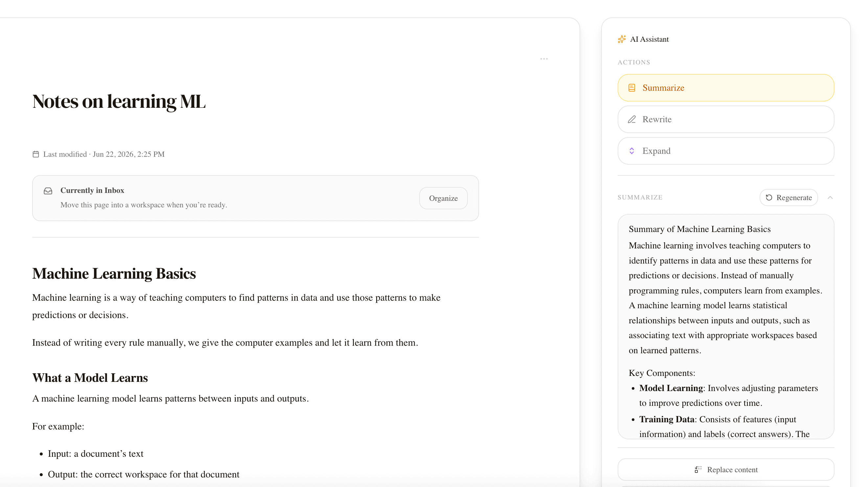Select the Summarize action
868x487 pixels.
point(726,88)
